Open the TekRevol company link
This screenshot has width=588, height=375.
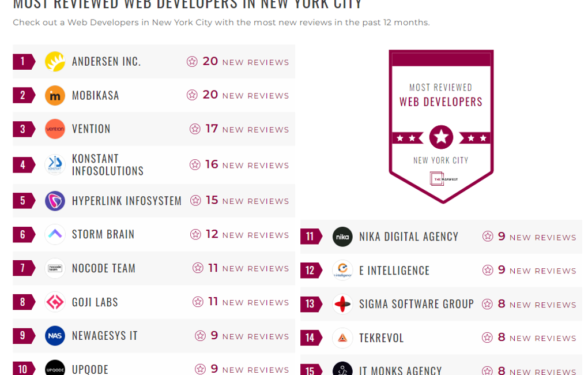pyautogui.click(x=382, y=338)
